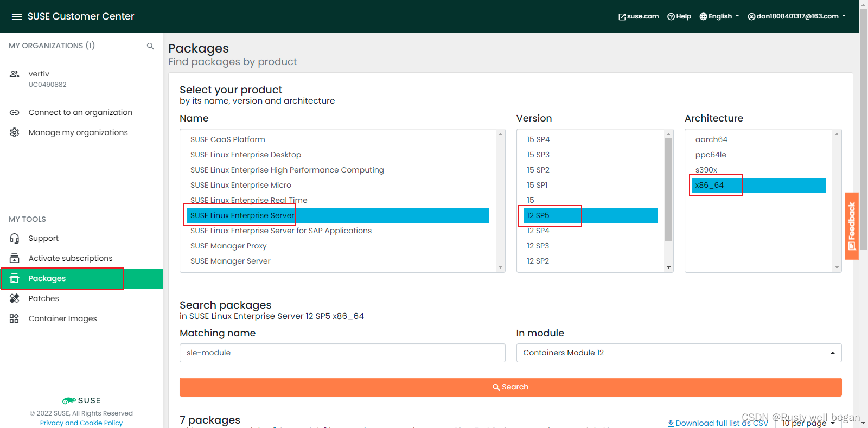The height and width of the screenshot is (428, 868).
Task: Open the Patches menu item
Action: [x=43, y=298]
